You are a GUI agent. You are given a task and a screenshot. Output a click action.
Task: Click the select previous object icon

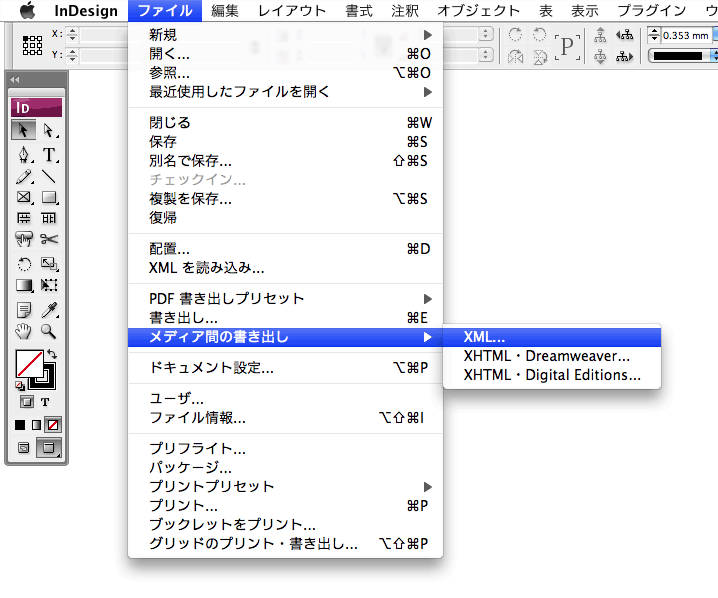[x=625, y=35]
